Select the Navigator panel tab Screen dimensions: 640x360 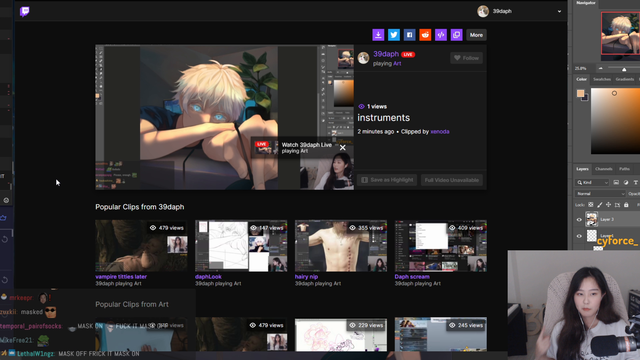click(586, 3)
